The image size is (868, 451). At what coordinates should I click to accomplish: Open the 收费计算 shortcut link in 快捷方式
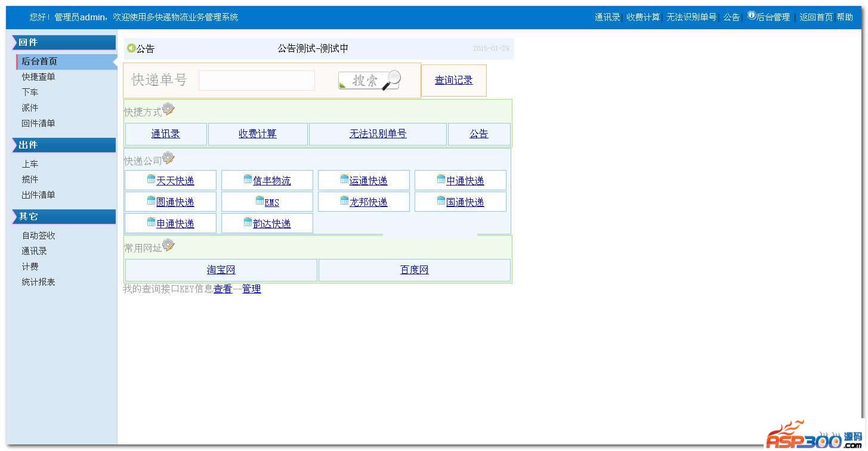[258, 134]
